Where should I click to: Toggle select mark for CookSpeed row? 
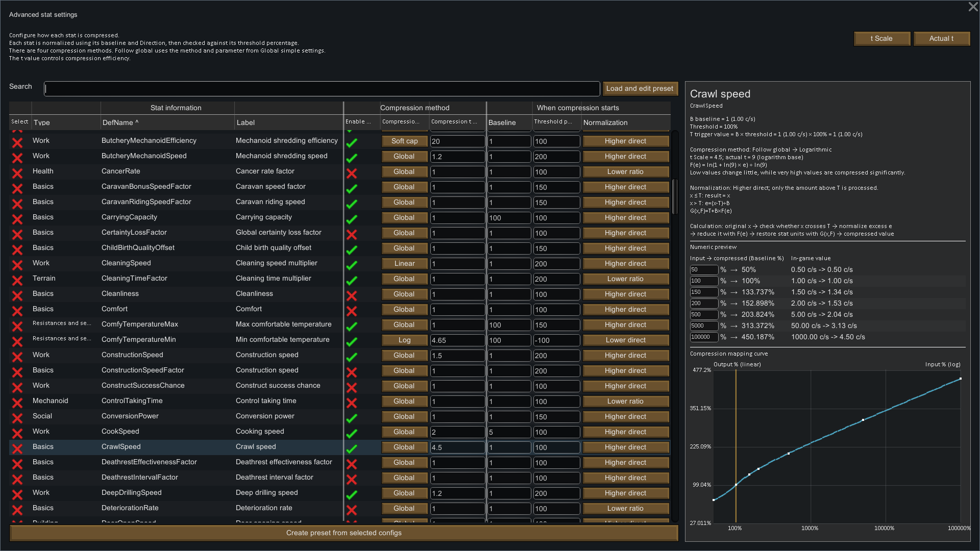(17, 434)
